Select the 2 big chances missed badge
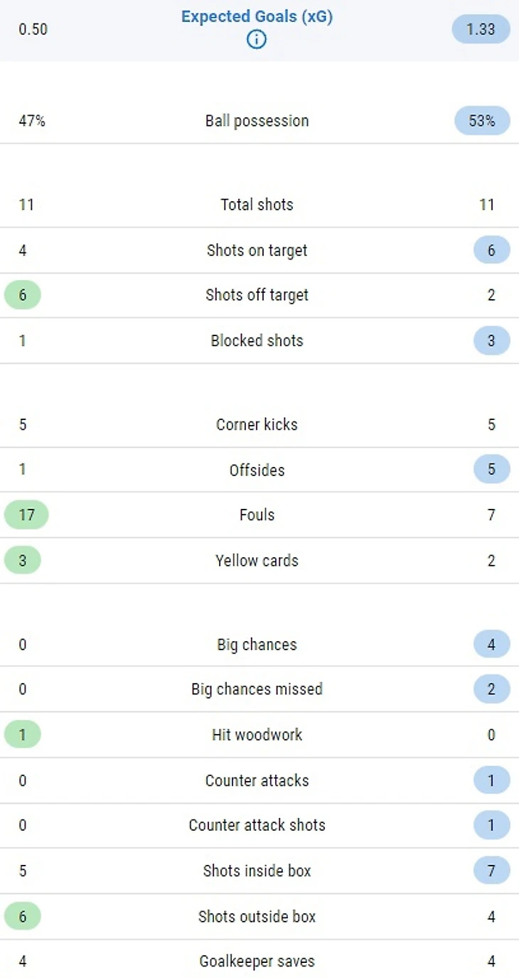Screen dimensions: 519x980 tap(491, 689)
